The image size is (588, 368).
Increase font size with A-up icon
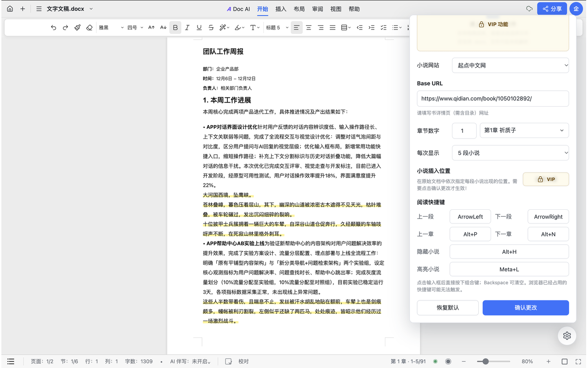point(152,28)
